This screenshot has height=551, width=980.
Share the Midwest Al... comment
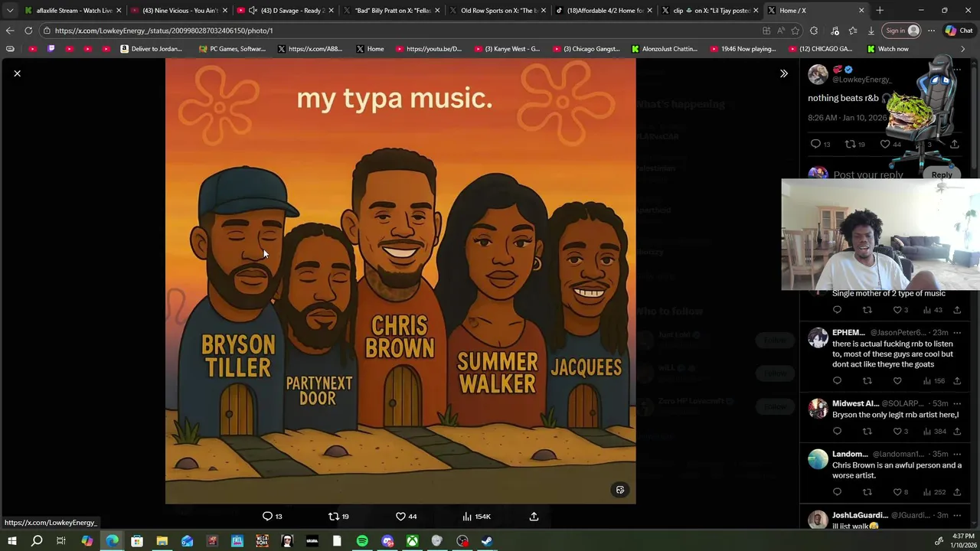(957, 431)
